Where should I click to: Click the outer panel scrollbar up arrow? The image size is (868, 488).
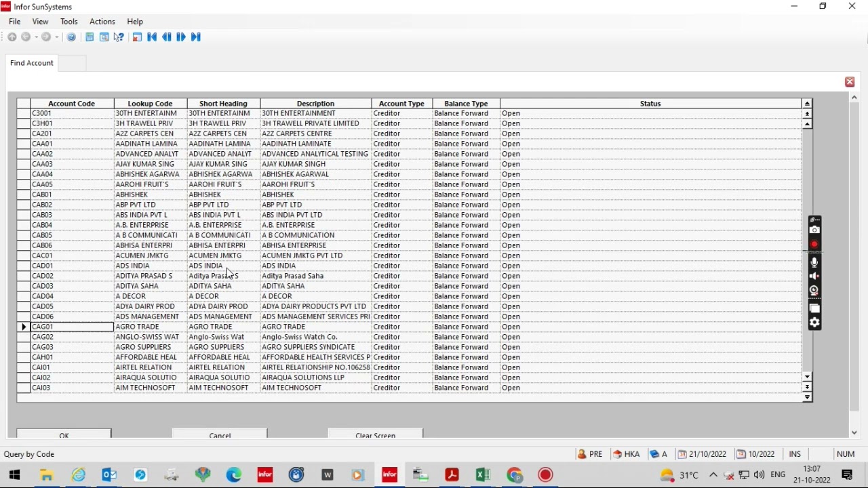pos(855,98)
